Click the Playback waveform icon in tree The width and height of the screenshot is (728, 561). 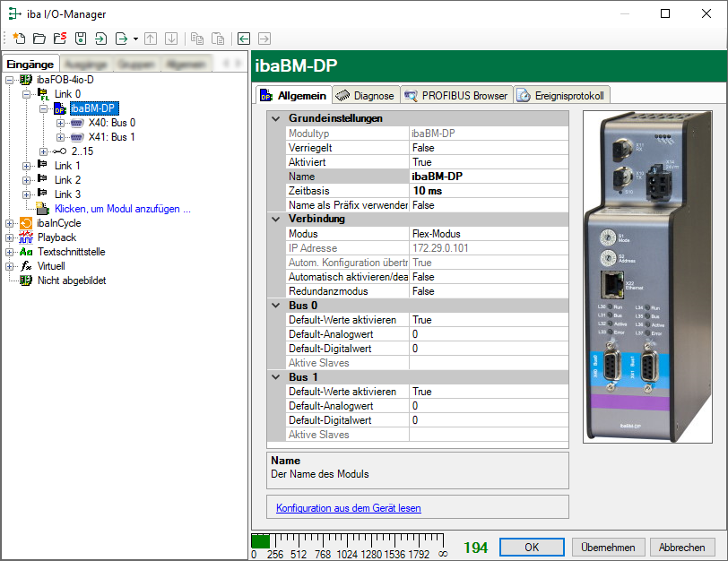tap(26, 237)
